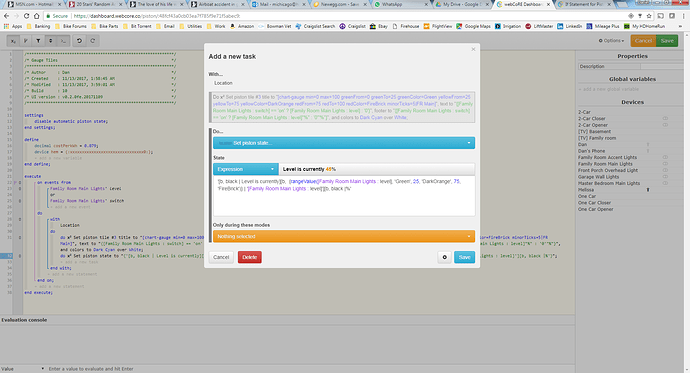Open Google Maps bookmark
690x373 pixels.
[473, 26]
